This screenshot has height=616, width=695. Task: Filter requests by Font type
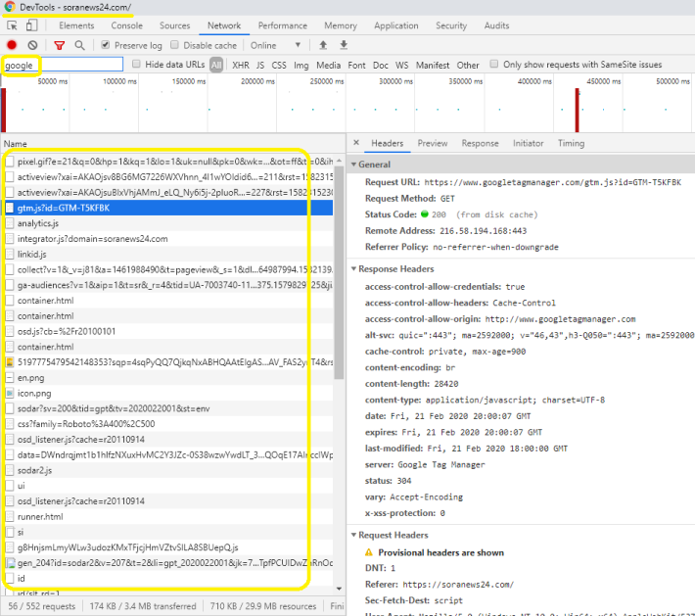(356, 66)
